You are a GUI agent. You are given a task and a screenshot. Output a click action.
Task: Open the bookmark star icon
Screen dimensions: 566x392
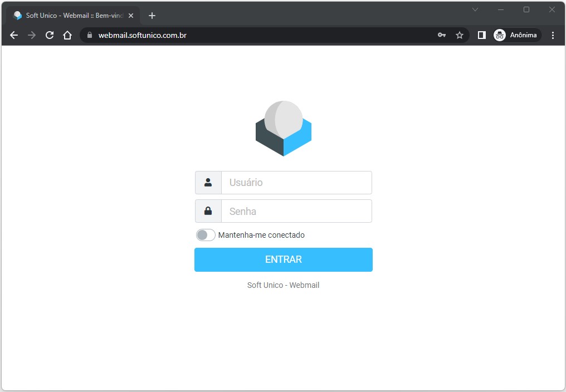click(460, 35)
